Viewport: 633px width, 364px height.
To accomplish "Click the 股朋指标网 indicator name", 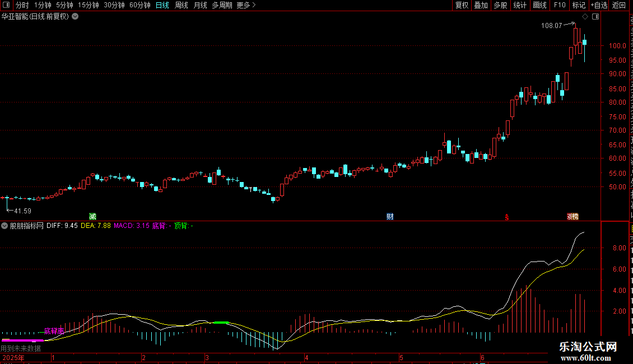I will [27, 226].
